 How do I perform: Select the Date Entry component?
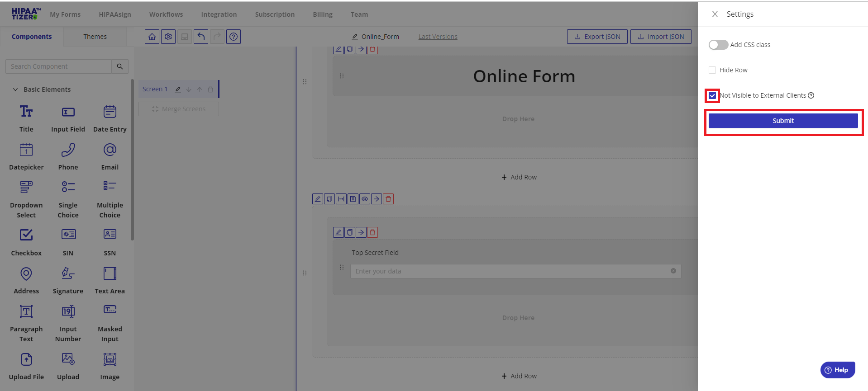click(110, 119)
